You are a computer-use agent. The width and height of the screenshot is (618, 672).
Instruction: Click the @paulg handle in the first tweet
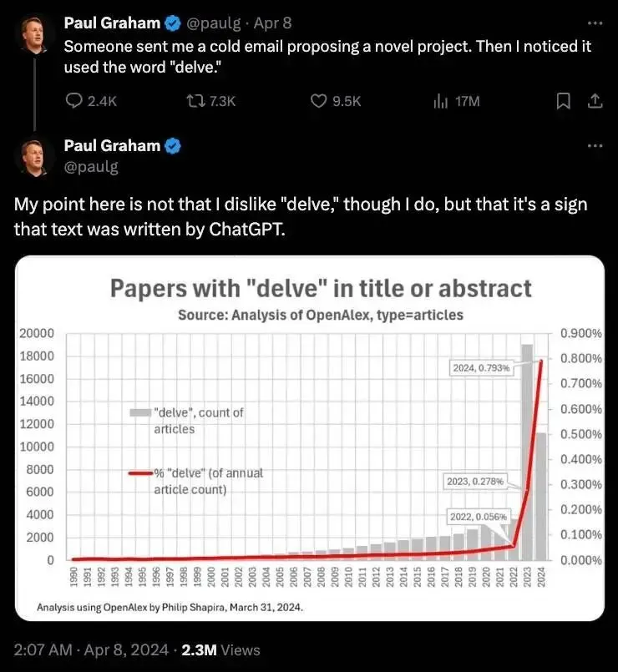point(214,23)
